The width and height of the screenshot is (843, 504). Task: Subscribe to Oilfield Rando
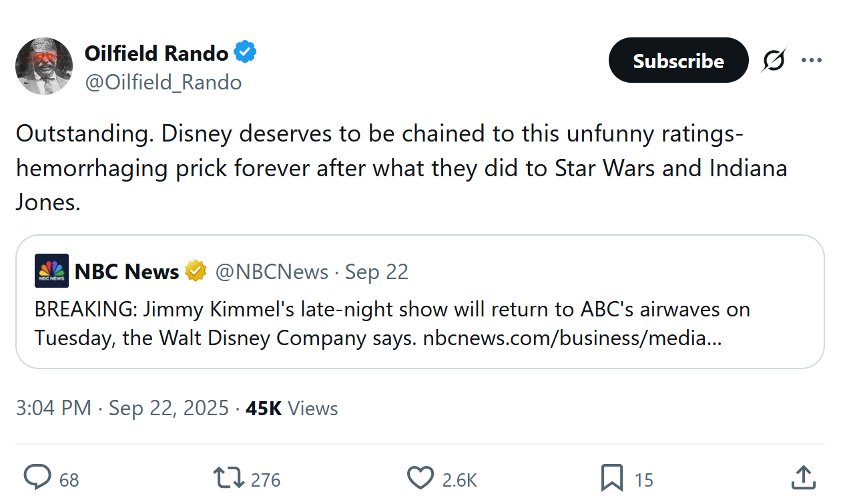[678, 60]
